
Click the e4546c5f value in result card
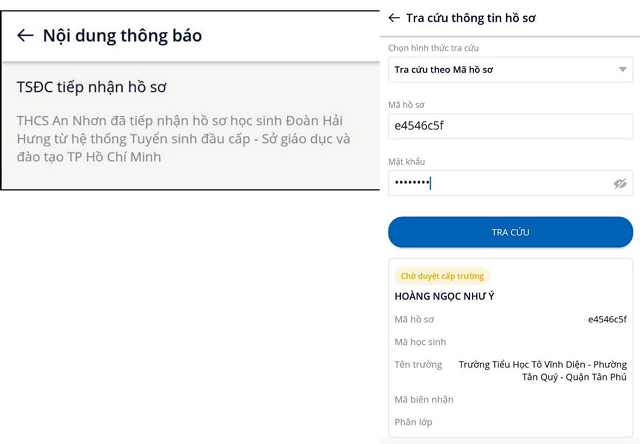607,320
